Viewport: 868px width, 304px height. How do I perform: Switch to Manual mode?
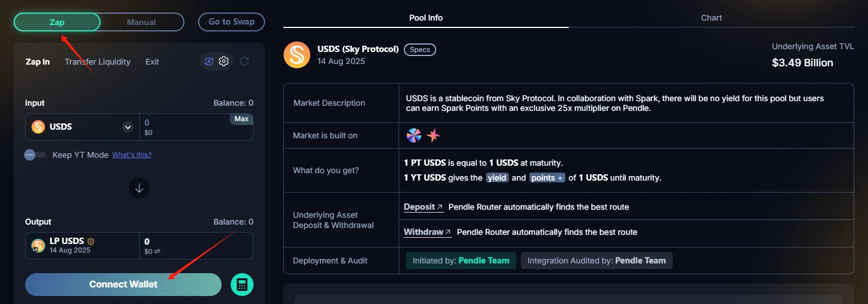click(x=141, y=22)
